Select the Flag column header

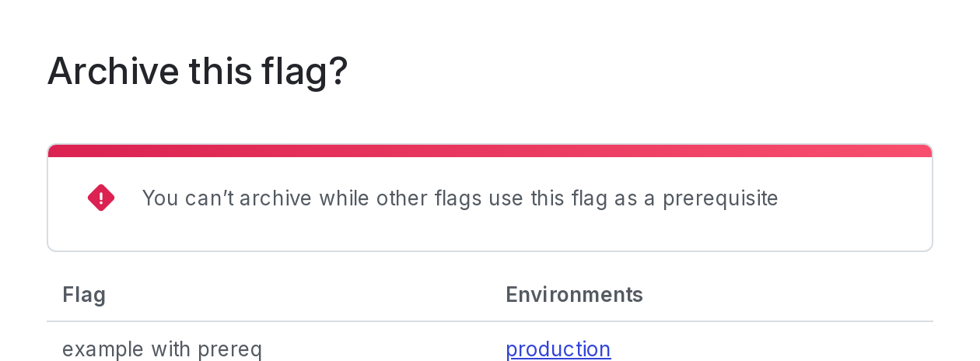84,295
